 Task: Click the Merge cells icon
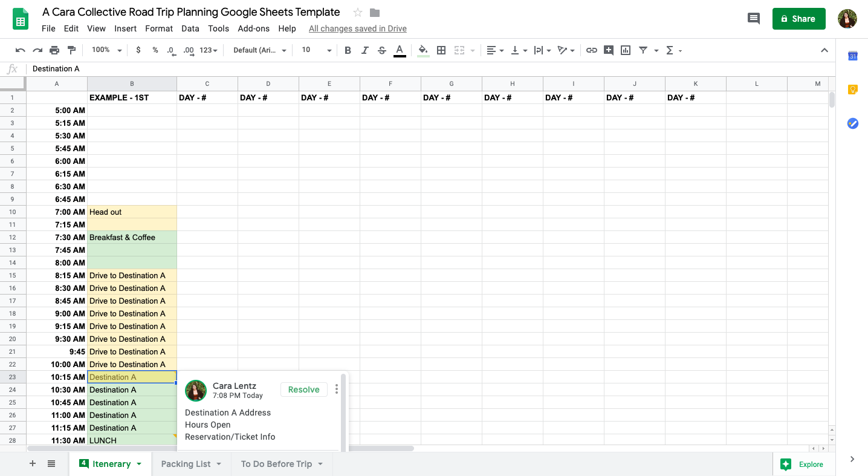[459, 50]
